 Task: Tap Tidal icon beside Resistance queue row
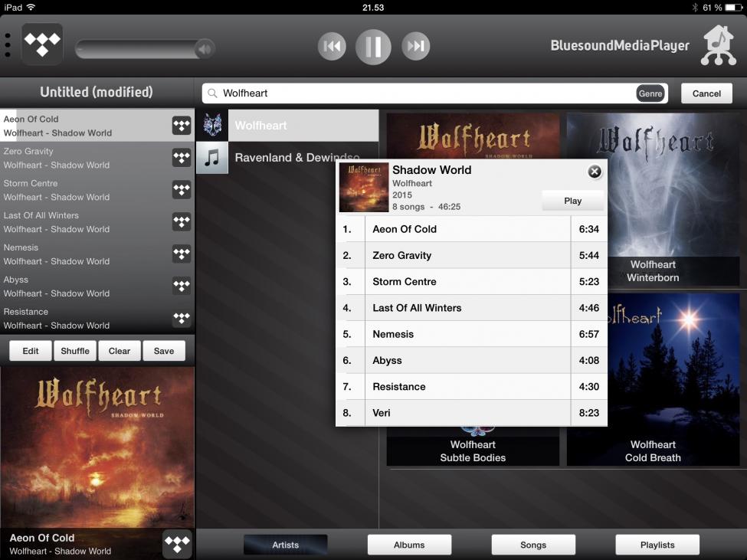coord(182,318)
